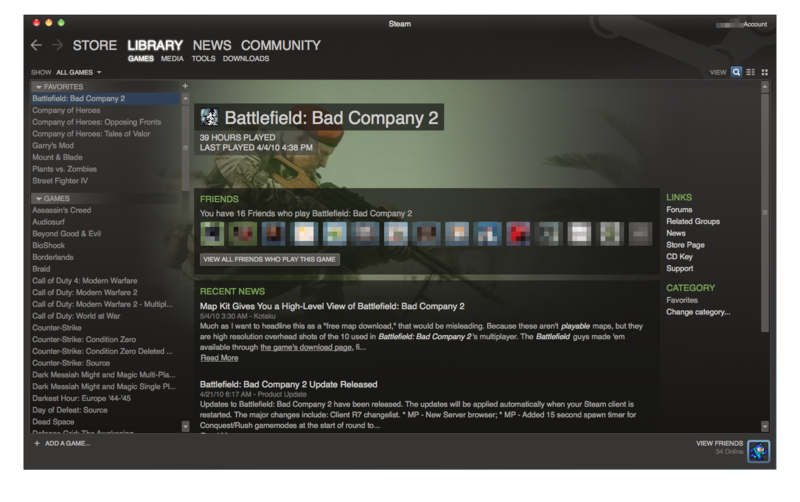800x502 pixels.
Task: Open the Community tab
Action: 281,45
